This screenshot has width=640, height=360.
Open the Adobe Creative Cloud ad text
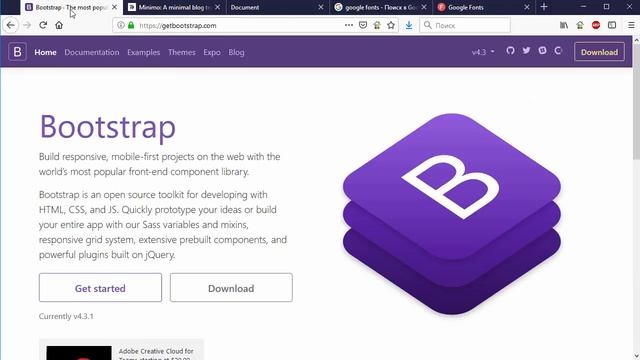click(156, 354)
